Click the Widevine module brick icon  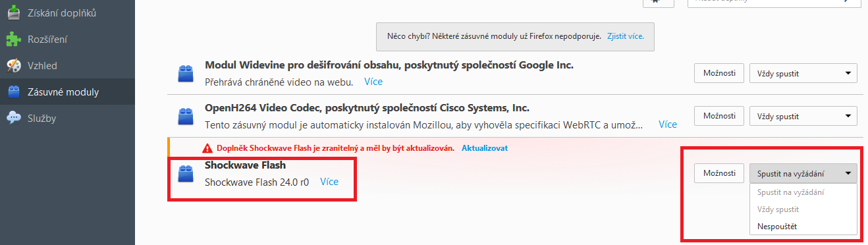pos(186,74)
